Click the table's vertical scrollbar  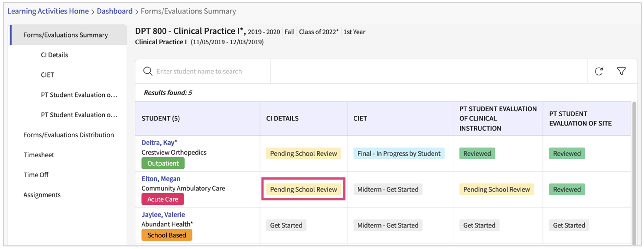click(634, 173)
